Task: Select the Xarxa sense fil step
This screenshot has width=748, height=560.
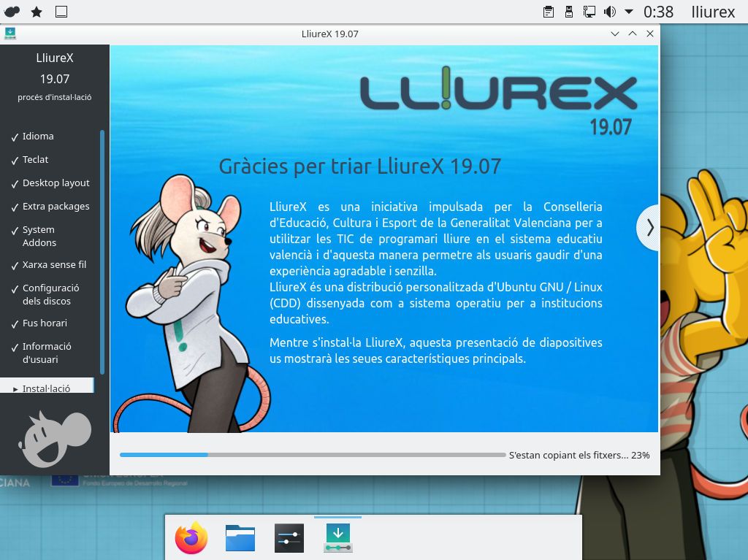Action: [x=49, y=265]
